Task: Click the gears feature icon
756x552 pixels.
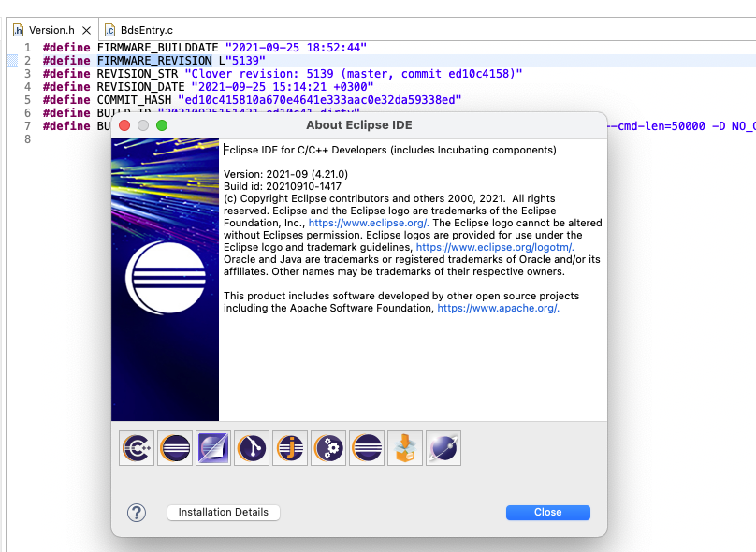Action: (328, 448)
